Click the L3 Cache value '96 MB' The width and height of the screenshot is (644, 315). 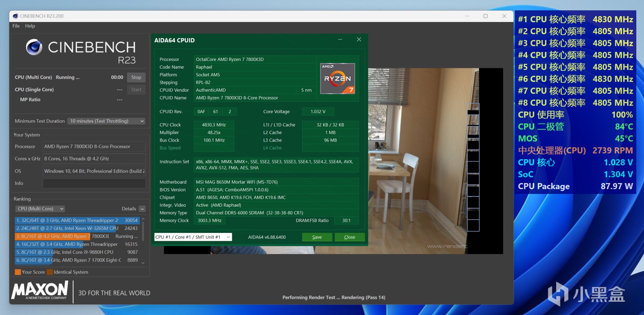click(x=330, y=140)
